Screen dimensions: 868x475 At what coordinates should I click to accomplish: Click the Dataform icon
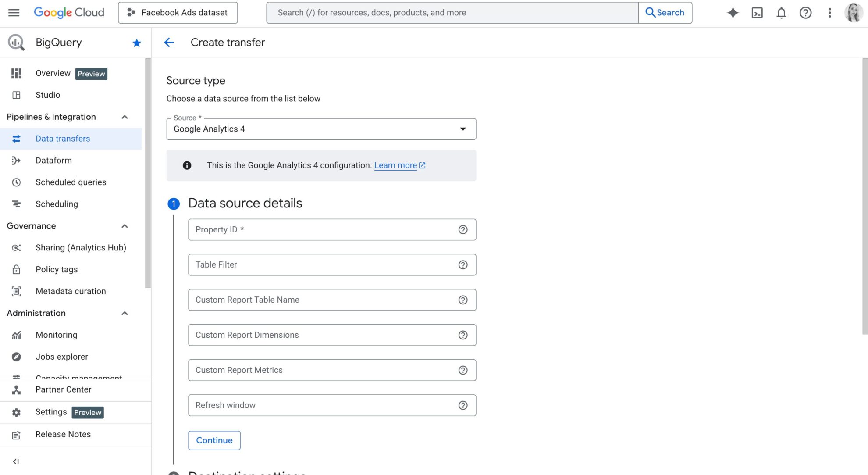(x=16, y=161)
